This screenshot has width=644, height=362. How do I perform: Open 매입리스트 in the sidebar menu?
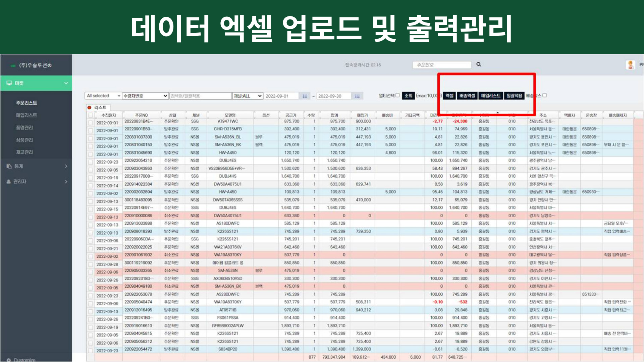click(26, 115)
